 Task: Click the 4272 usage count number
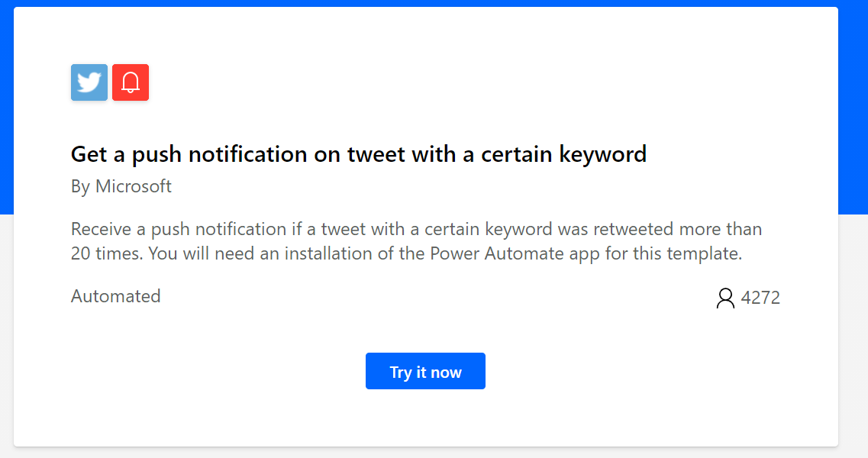[x=760, y=298]
